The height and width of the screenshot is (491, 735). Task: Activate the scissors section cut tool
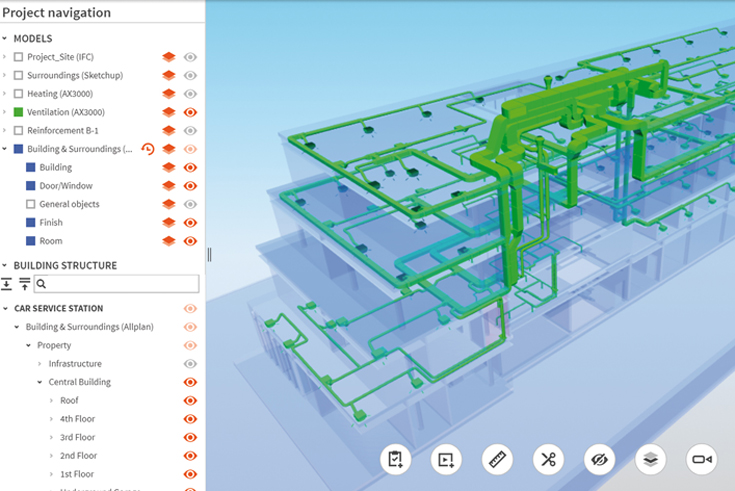(548, 460)
